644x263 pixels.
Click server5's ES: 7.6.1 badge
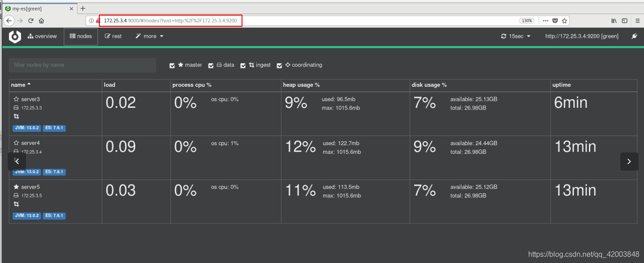pyautogui.click(x=54, y=216)
